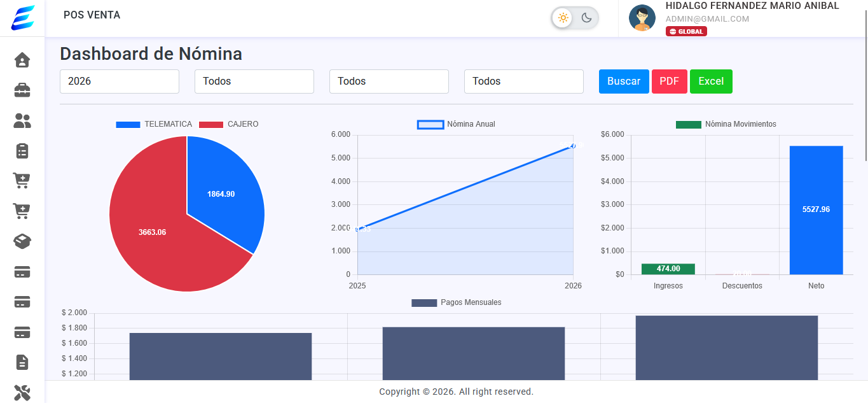Click the POS VENTA header title
The width and height of the screenshot is (868, 403).
pos(92,15)
